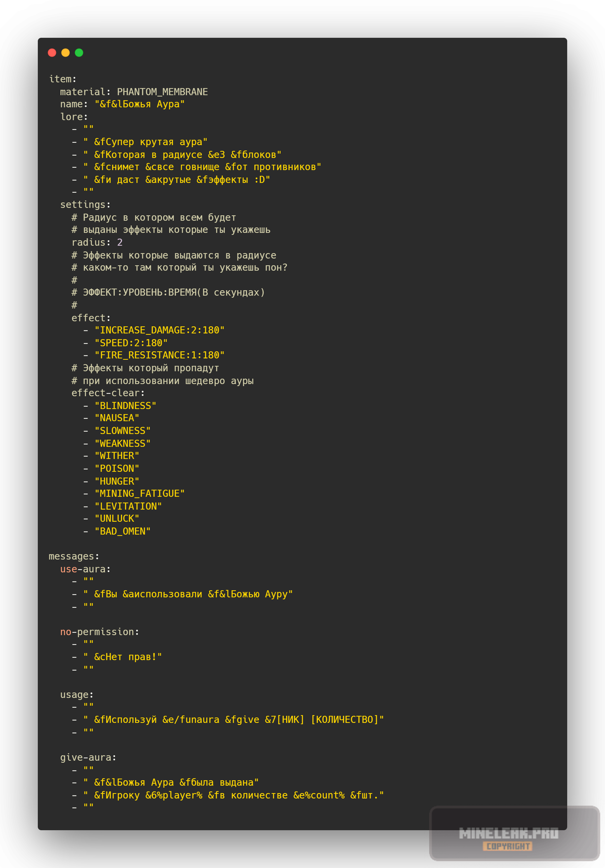Click the BAD_OMEN list entry
The image size is (605, 868).
pyautogui.click(x=122, y=531)
